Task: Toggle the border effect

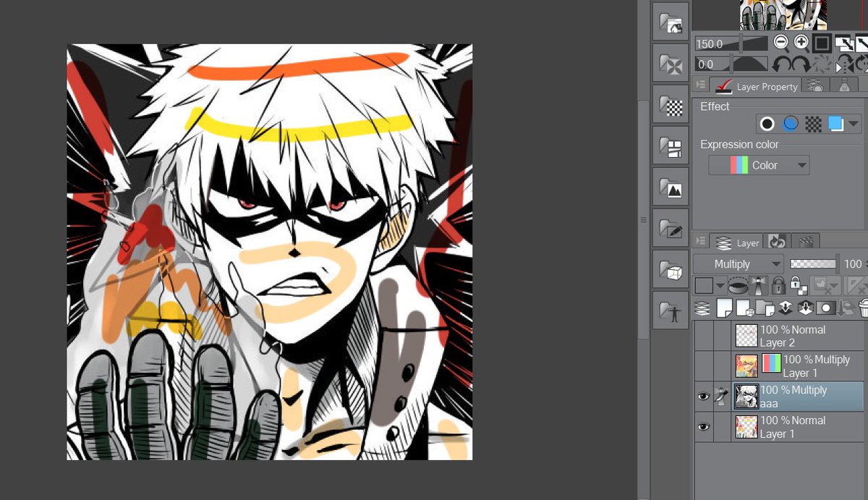Action: click(x=767, y=124)
